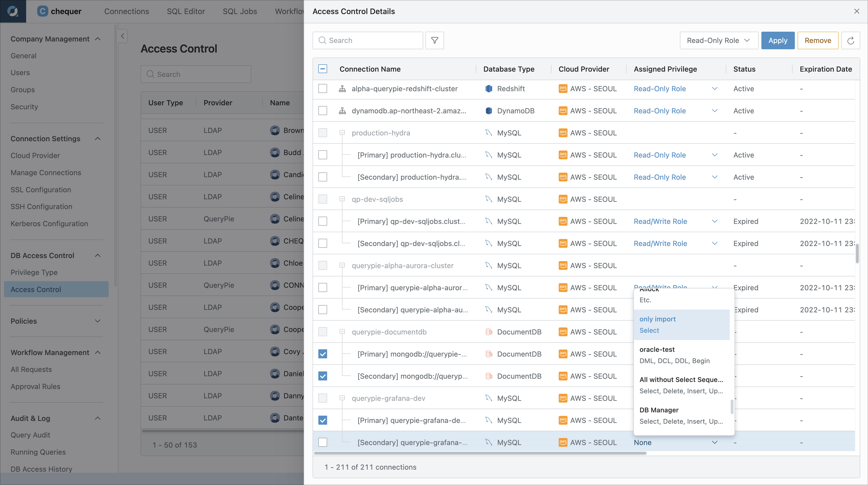Click AWS icon in alpha-querypie-redshift-cluster row
The width and height of the screenshot is (868, 485).
pyautogui.click(x=563, y=89)
